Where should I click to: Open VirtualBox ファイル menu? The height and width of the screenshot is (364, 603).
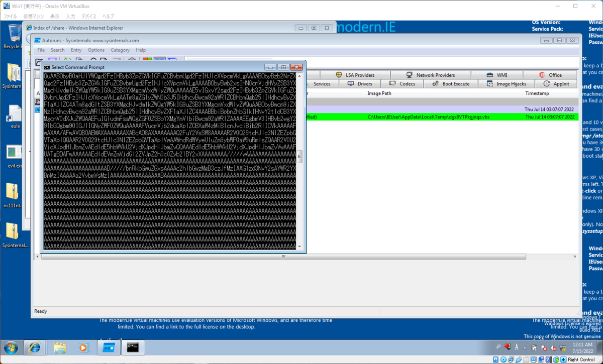coord(10,17)
